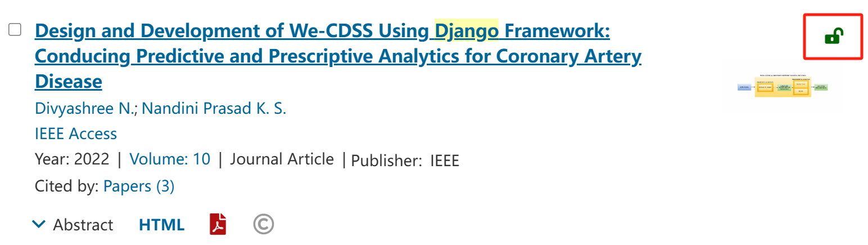
Task: Click the Abstract label text
Action: pos(83,225)
